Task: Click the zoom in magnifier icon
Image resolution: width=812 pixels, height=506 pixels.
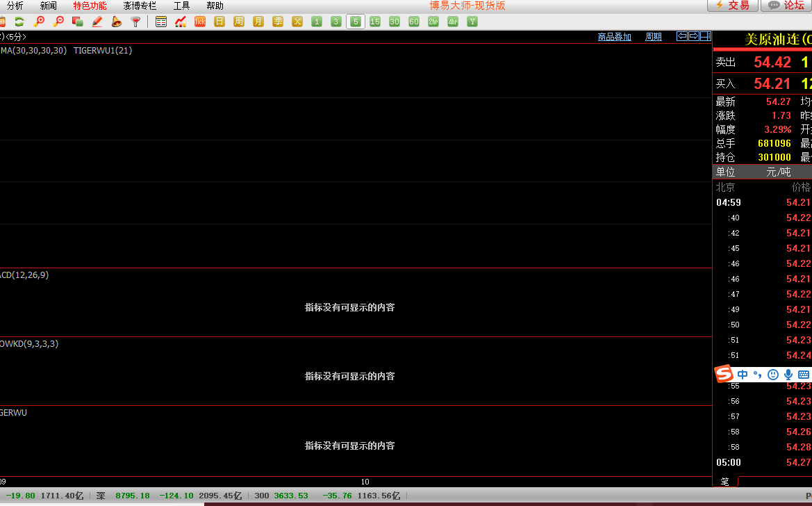Action: pyautogui.click(x=39, y=22)
